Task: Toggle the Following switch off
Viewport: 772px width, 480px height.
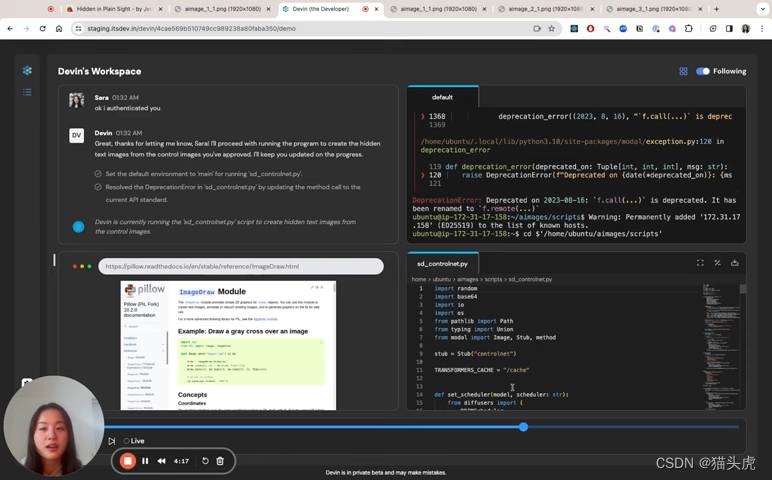Action: [x=703, y=71]
